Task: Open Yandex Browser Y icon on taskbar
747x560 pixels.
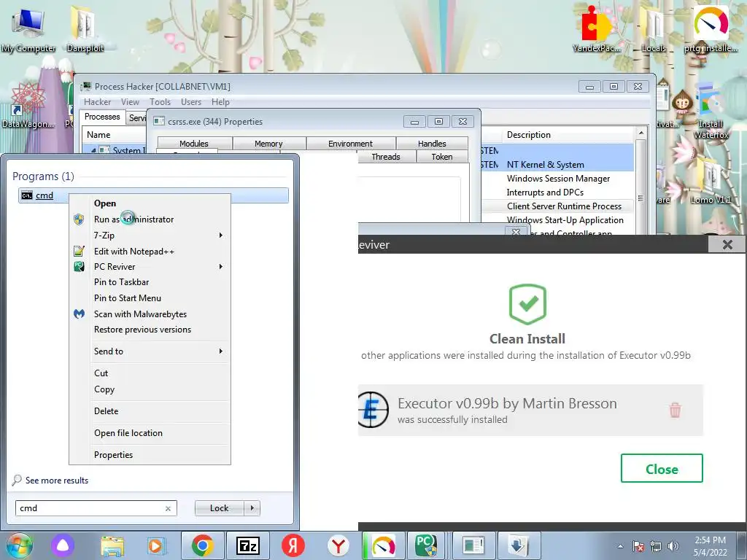Action: (338, 545)
